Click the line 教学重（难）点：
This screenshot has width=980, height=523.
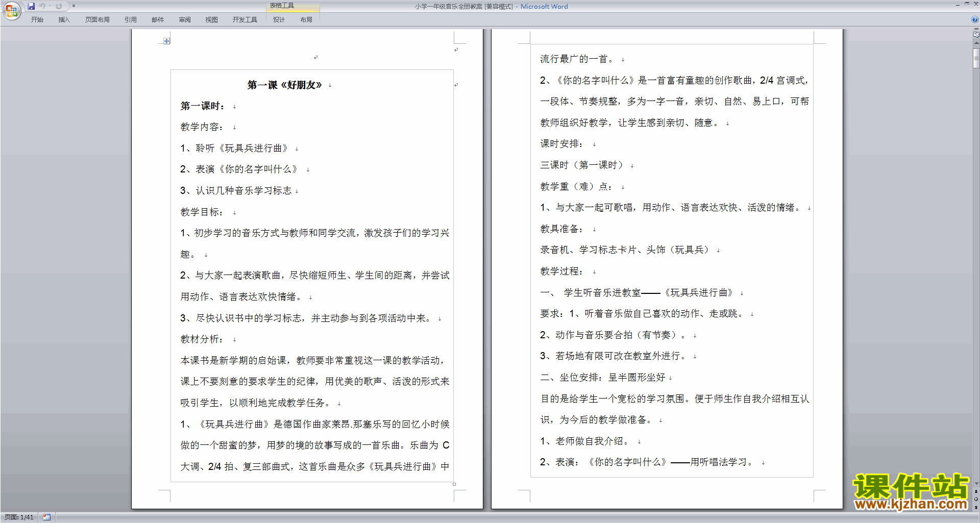pos(576,187)
